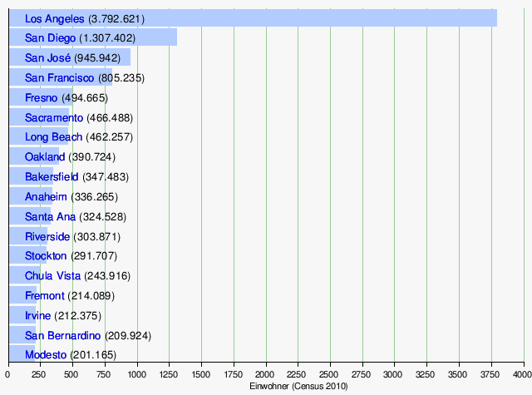Screen dimensions: 532x395
Task: Open the Fremont link
Action: [x=44, y=296]
